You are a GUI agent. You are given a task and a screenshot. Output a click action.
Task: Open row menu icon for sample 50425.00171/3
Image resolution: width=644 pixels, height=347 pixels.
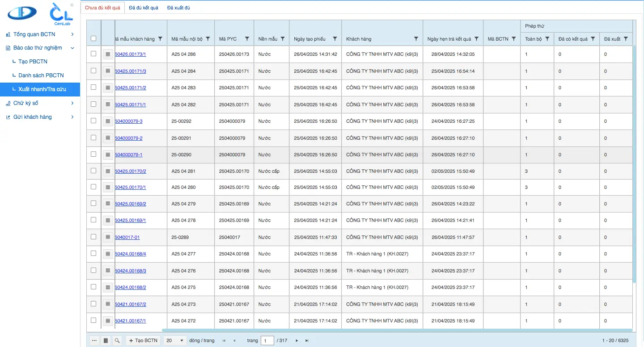pos(108,71)
